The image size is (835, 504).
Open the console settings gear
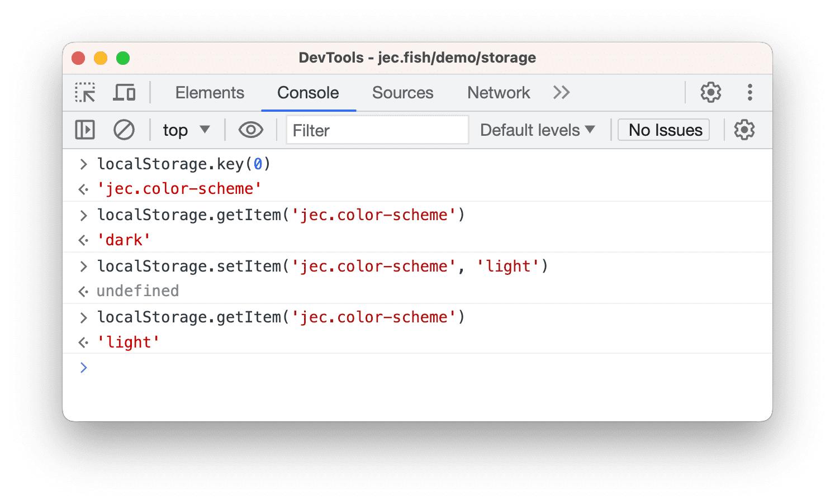click(x=744, y=130)
